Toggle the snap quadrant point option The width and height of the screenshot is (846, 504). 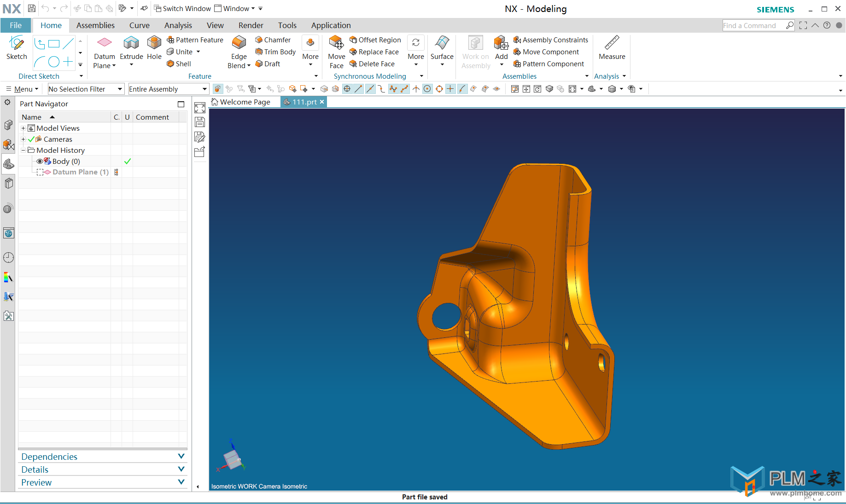click(x=439, y=89)
